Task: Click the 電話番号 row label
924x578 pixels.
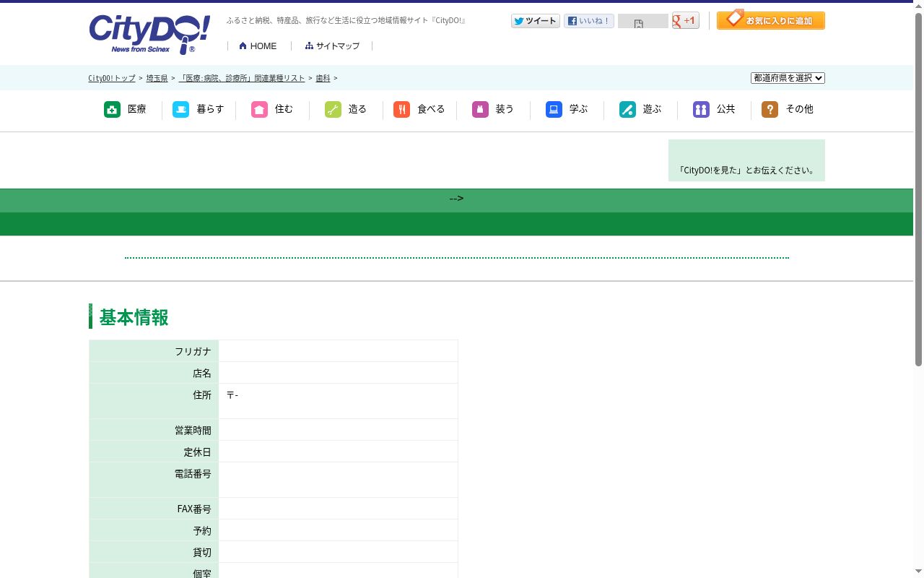Action: tap(193, 473)
